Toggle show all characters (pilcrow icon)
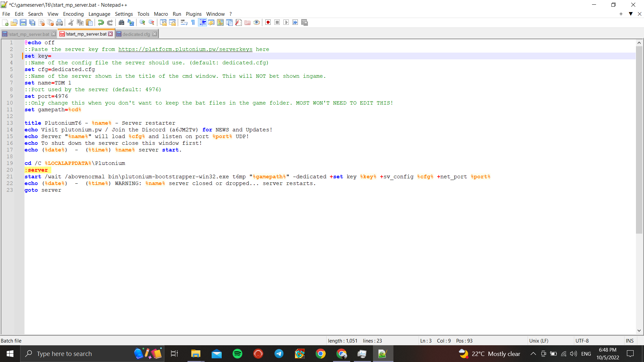 (x=193, y=22)
